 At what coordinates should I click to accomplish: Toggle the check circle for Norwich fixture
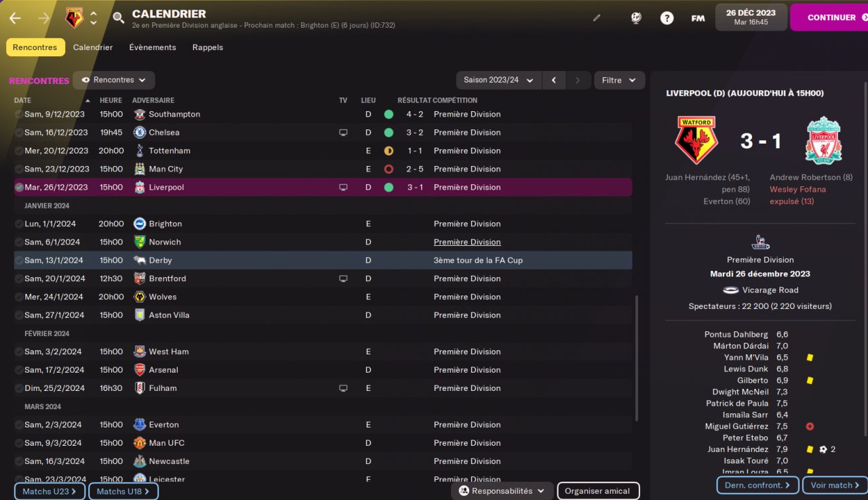coord(19,243)
